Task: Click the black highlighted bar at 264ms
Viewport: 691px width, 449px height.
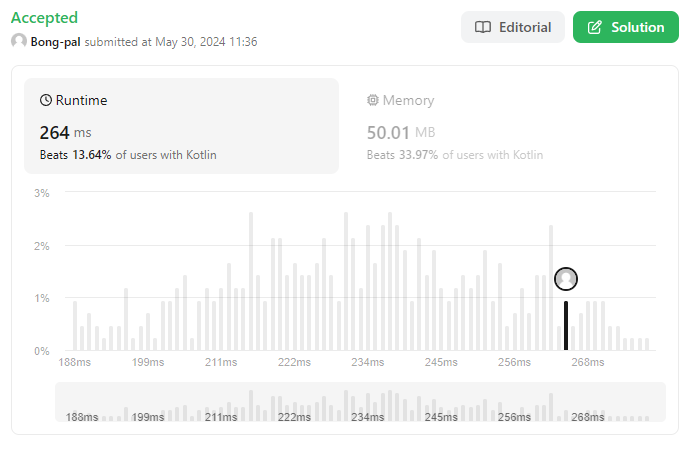Action: pos(566,325)
